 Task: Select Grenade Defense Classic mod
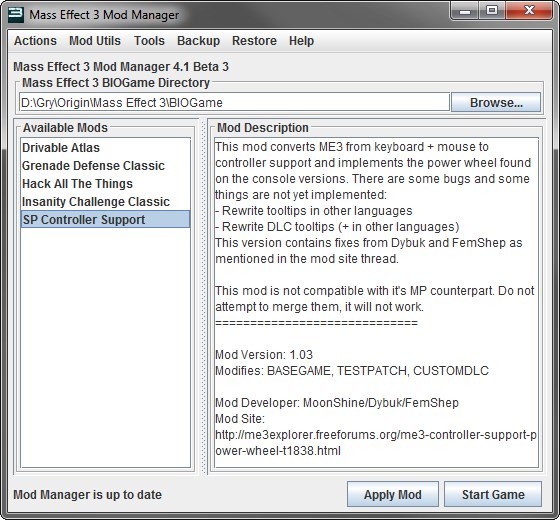coord(105,166)
